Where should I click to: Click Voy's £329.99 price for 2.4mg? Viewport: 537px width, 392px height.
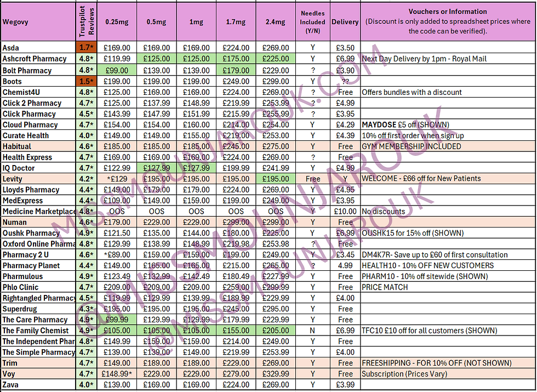pyautogui.click(x=275, y=374)
